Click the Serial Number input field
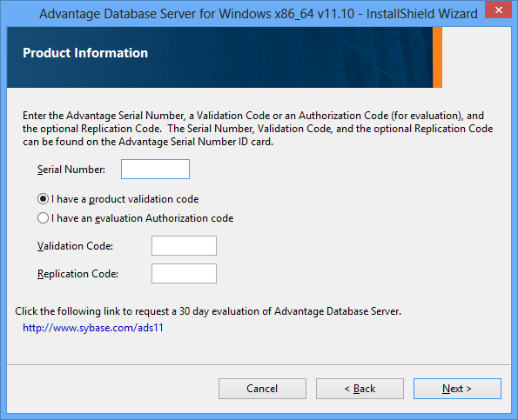Viewport: 518px width, 420px height. point(155,170)
